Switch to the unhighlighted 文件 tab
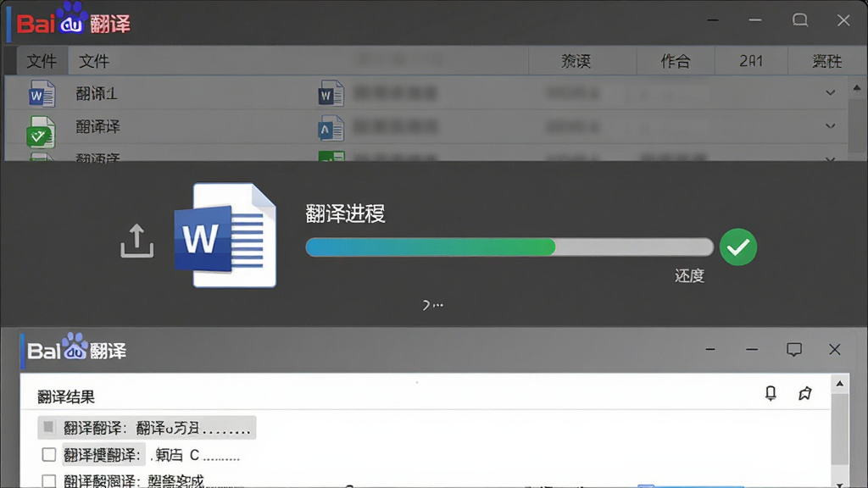 click(93, 61)
